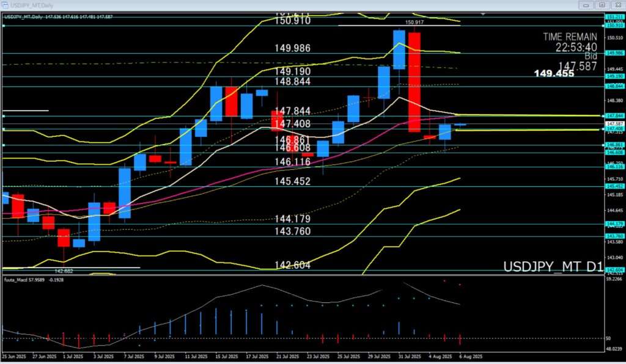
Task: Select the large 148.844 level label mid-chart
Action: (292, 81)
